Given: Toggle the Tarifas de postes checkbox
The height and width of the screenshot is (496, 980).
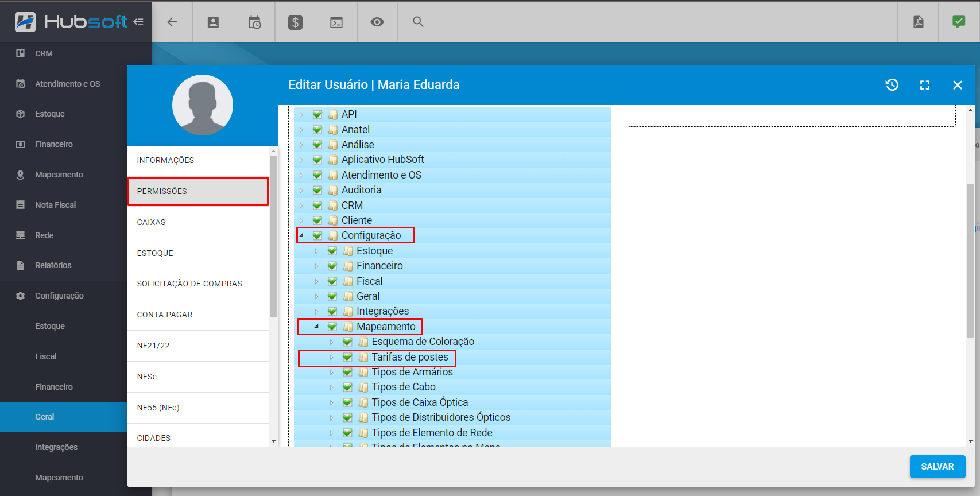Looking at the screenshot, I should (347, 357).
